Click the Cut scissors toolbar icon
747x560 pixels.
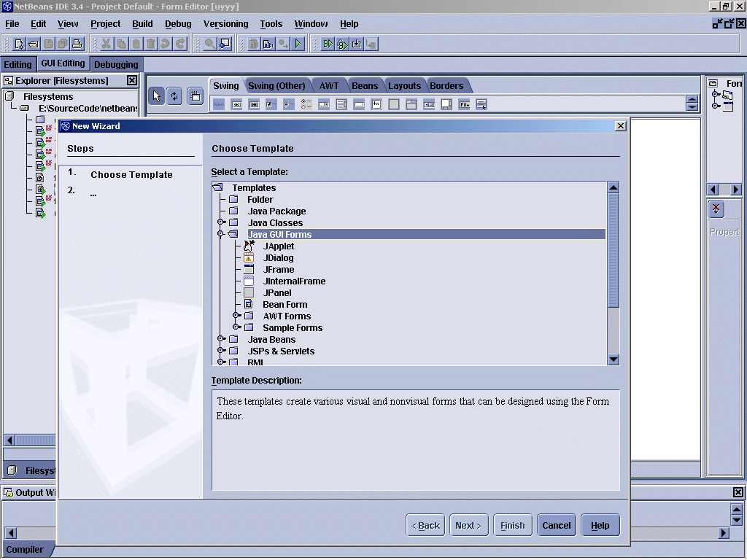(107, 44)
